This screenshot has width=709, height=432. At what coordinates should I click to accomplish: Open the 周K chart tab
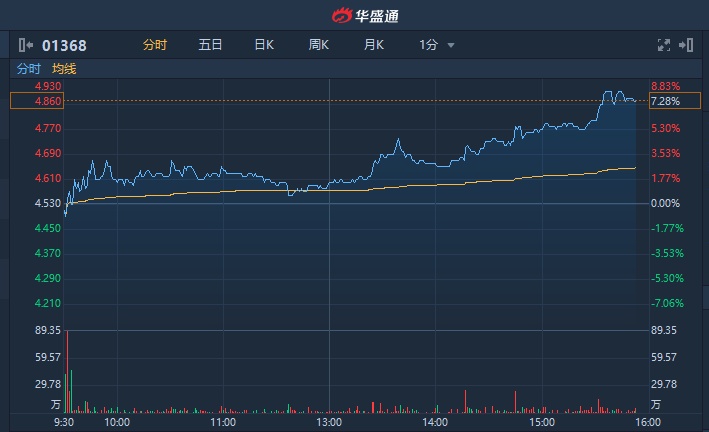pos(319,45)
